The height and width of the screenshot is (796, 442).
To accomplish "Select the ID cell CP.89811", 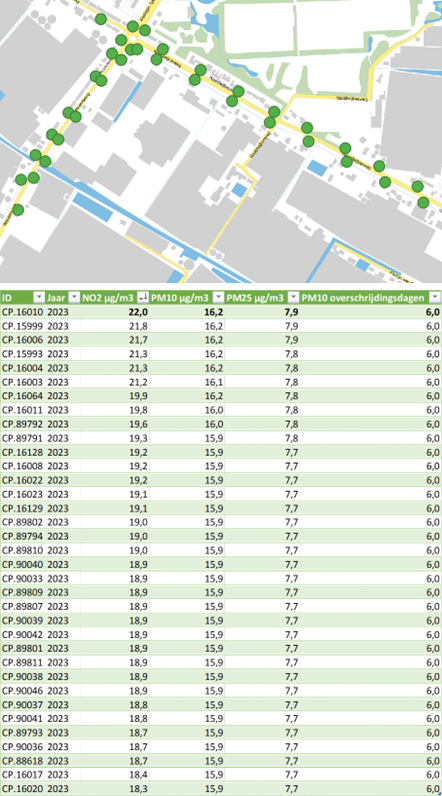I will [23, 662].
